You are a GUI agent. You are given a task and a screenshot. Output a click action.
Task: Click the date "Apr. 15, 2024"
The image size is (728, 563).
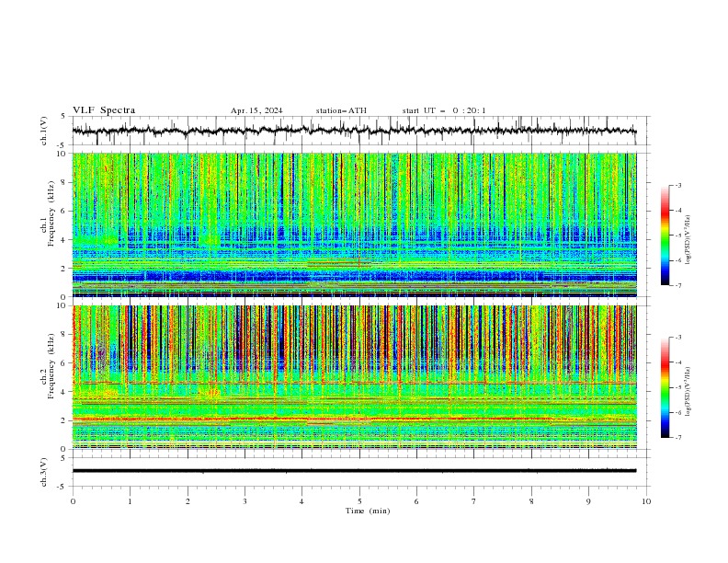point(256,110)
